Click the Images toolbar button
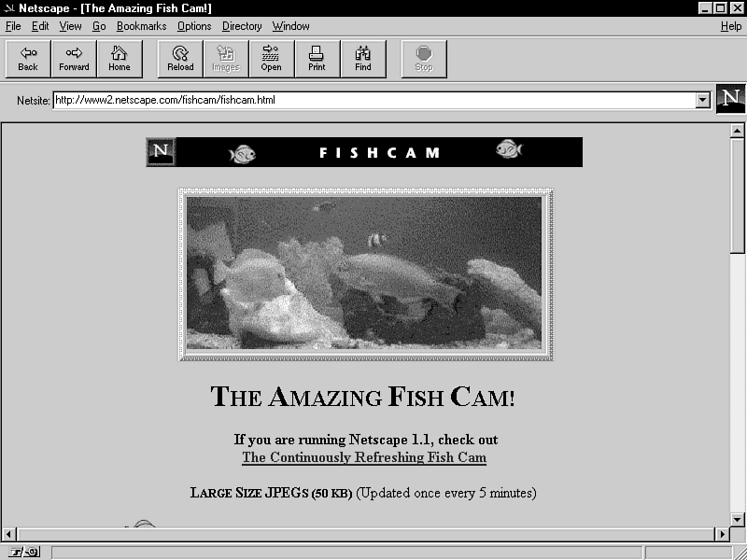Image resolution: width=747 pixels, height=560 pixels. [x=226, y=59]
